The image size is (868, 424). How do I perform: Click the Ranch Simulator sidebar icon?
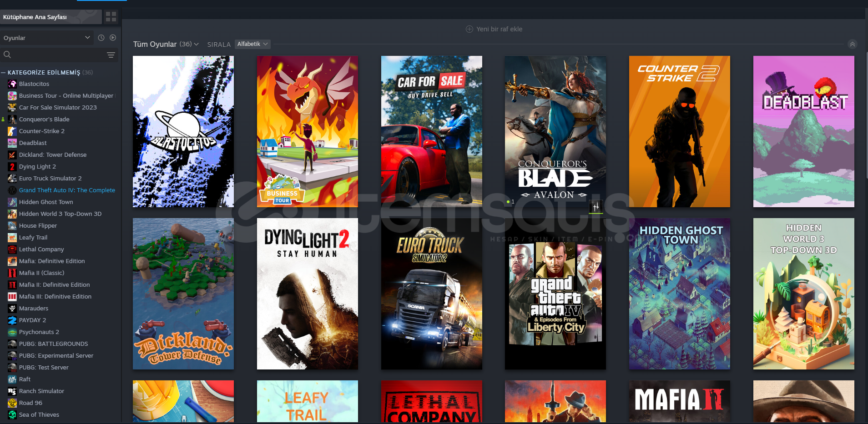tap(12, 391)
